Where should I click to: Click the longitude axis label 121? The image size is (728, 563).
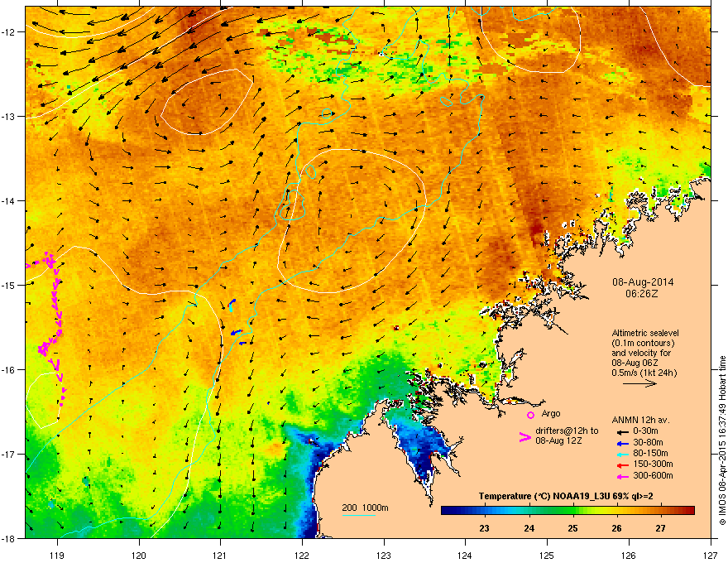pos(220,555)
